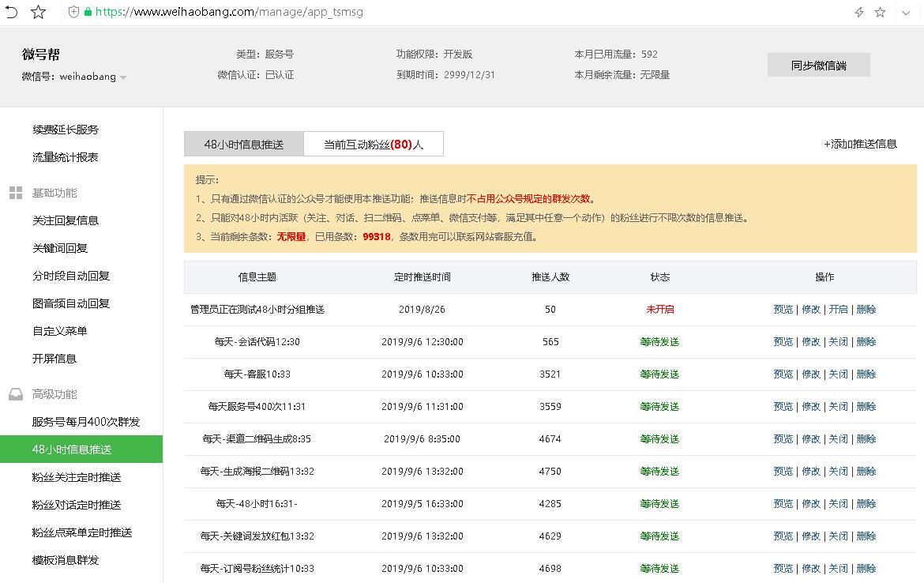Click the +添加推送信息 link
The width and height of the screenshot is (924, 583).
(x=860, y=144)
